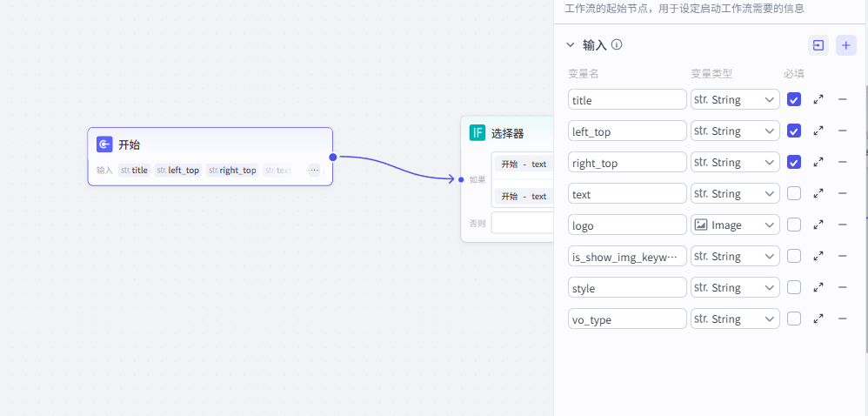
Task: Expand the logo variable row editor
Action: 818,225
